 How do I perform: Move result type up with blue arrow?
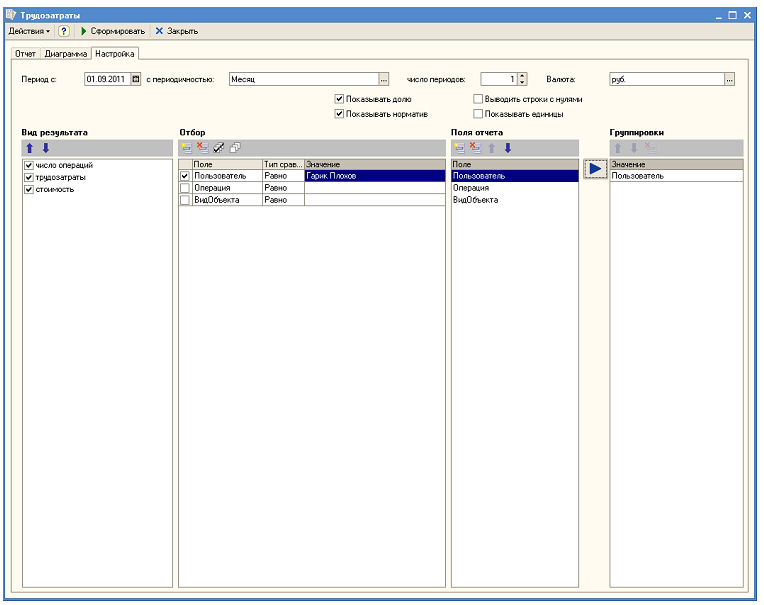[x=30, y=148]
